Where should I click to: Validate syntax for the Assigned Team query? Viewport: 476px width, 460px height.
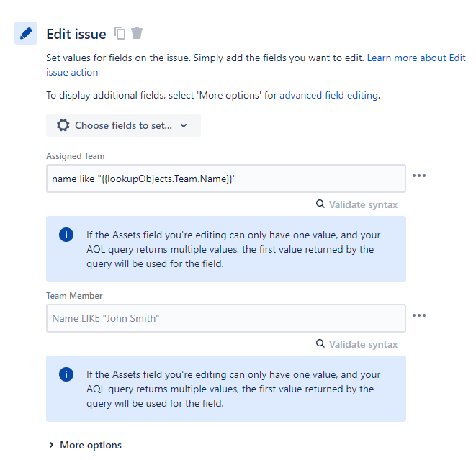[x=363, y=204]
